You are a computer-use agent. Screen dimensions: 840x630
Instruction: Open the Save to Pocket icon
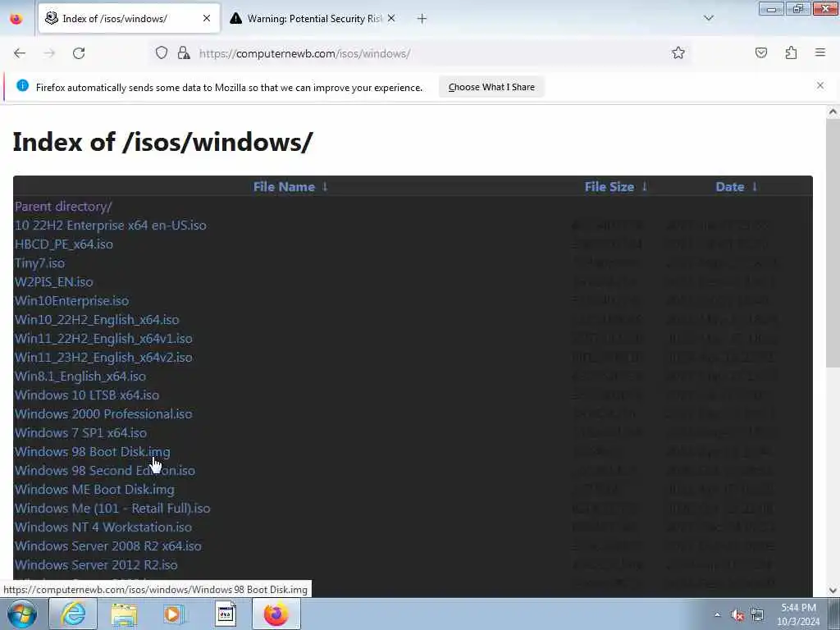click(761, 53)
